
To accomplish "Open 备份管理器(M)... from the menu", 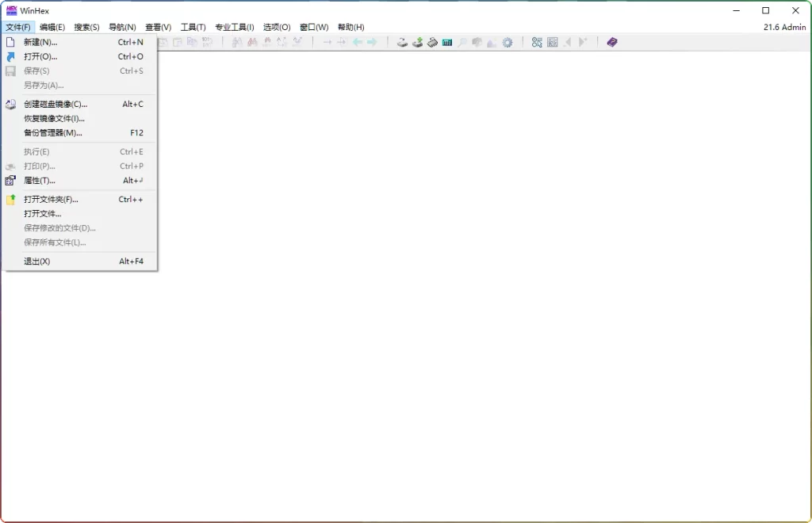I will [x=52, y=133].
